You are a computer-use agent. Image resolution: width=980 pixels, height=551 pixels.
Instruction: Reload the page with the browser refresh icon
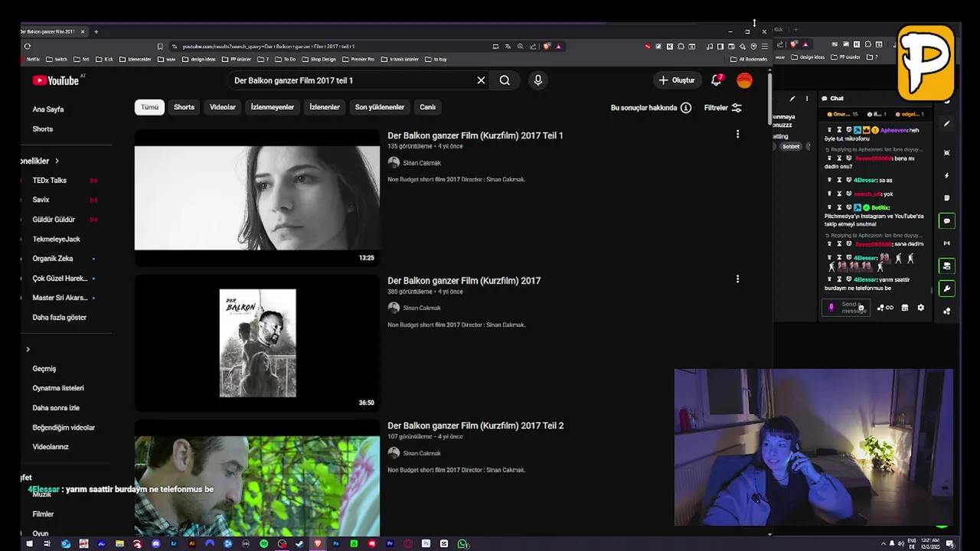[28, 46]
